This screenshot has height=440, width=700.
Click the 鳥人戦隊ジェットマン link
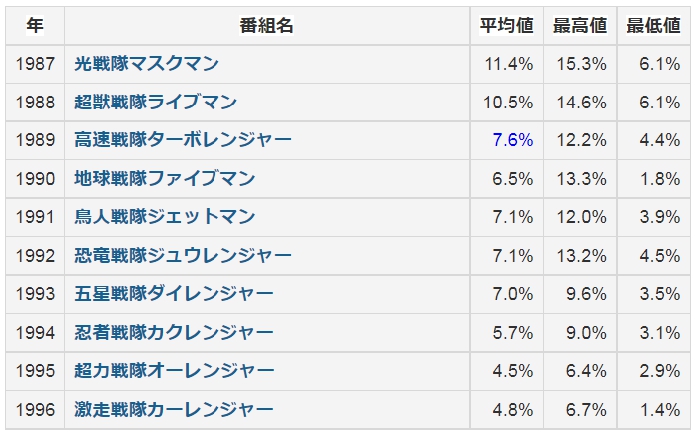[x=165, y=217]
